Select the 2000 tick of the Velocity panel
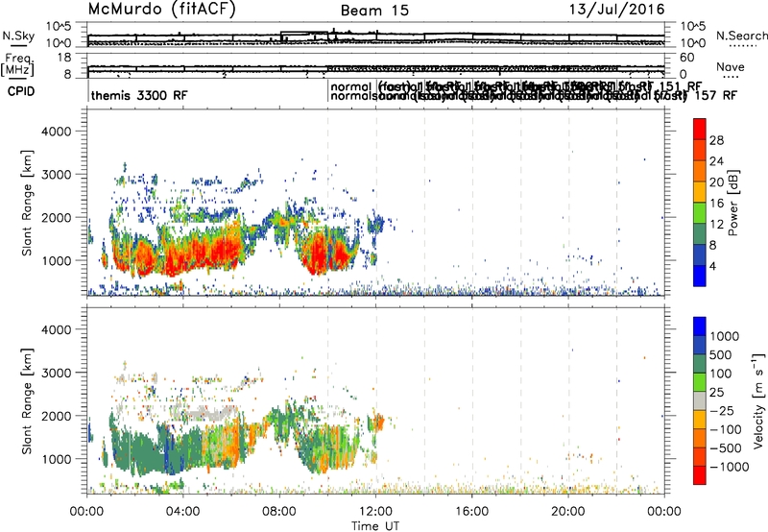Screen dimensions: 768x532 coord(56,416)
